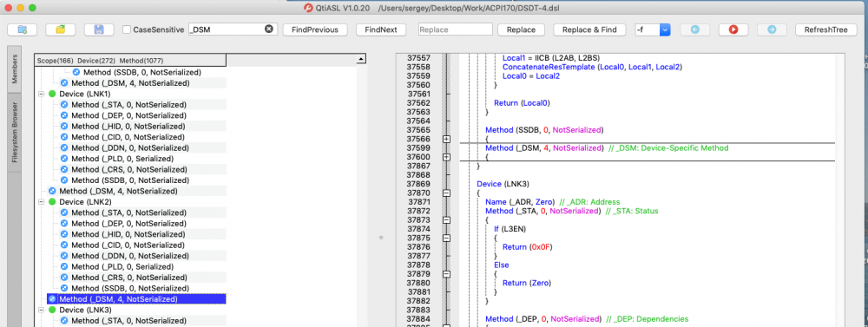Image resolution: width=868 pixels, height=327 pixels.
Task: Click into the Replace text field
Action: [x=456, y=29]
